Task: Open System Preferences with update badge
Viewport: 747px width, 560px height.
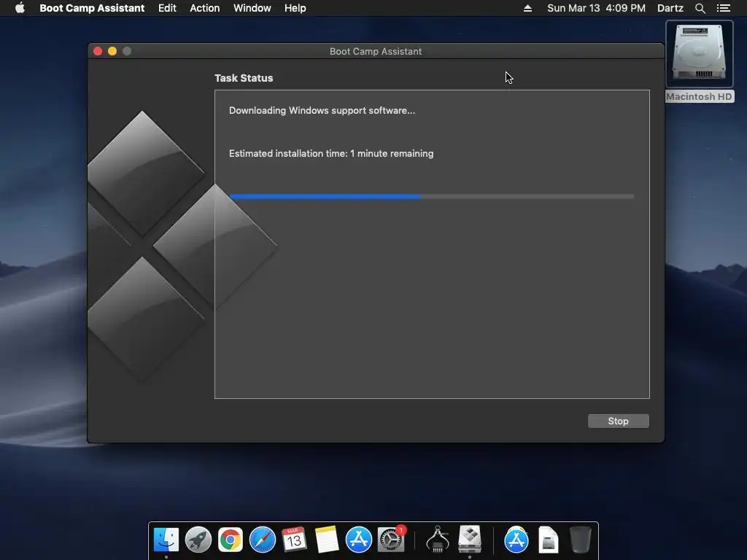Action: [x=391, y=540]
